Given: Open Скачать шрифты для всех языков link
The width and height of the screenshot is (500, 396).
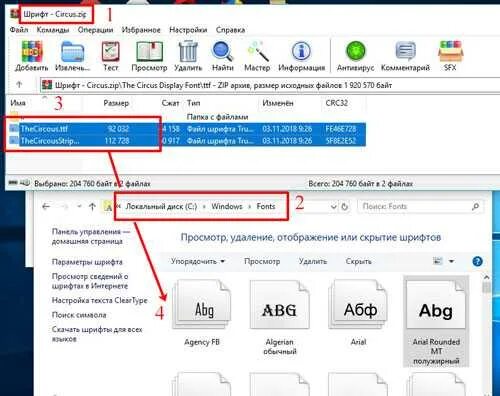Looking at the screenshot, I should pyautogui.click(x=97, y=334).
